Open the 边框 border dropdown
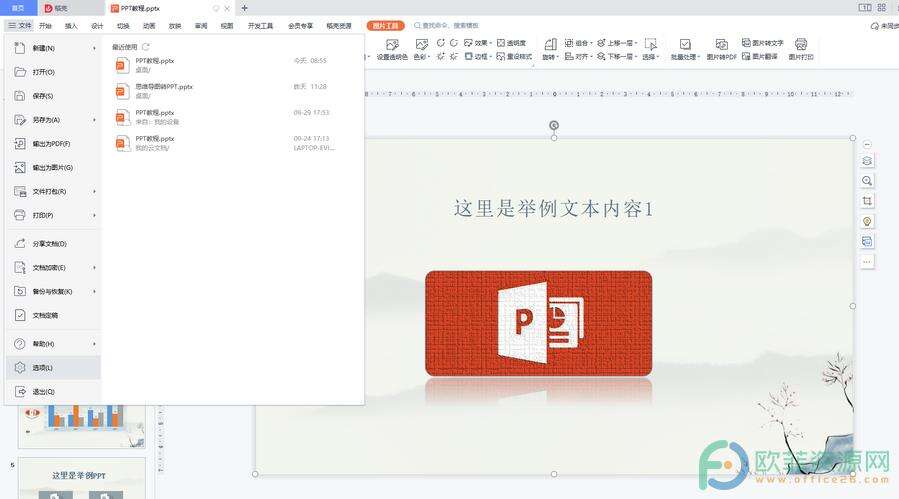899x499 pixels. (478, 57)
